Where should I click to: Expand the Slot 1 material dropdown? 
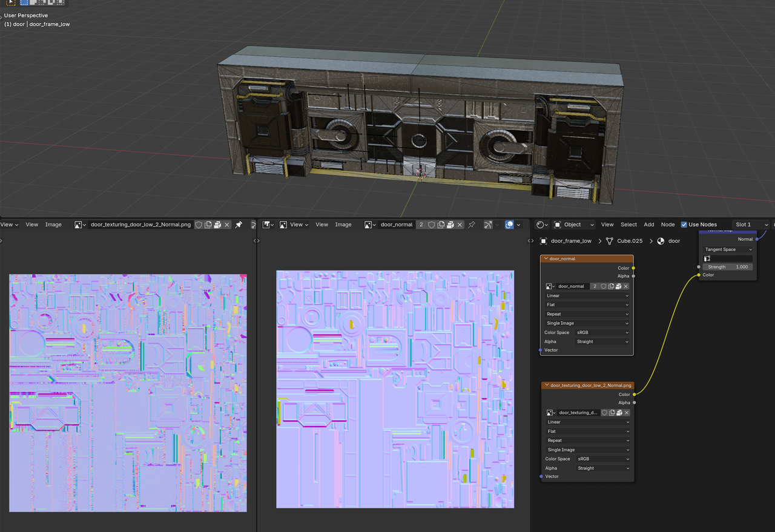pos(751,225)
